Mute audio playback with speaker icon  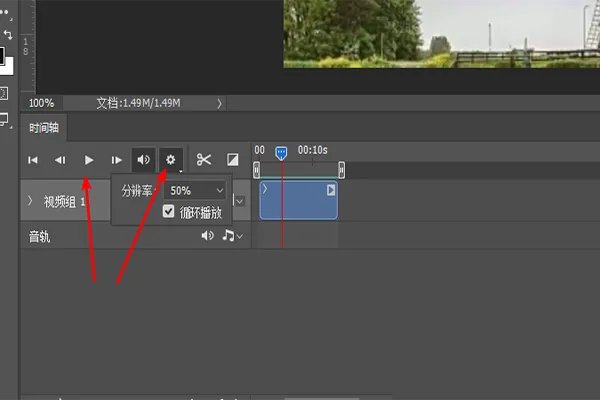(x=144, y=160)
